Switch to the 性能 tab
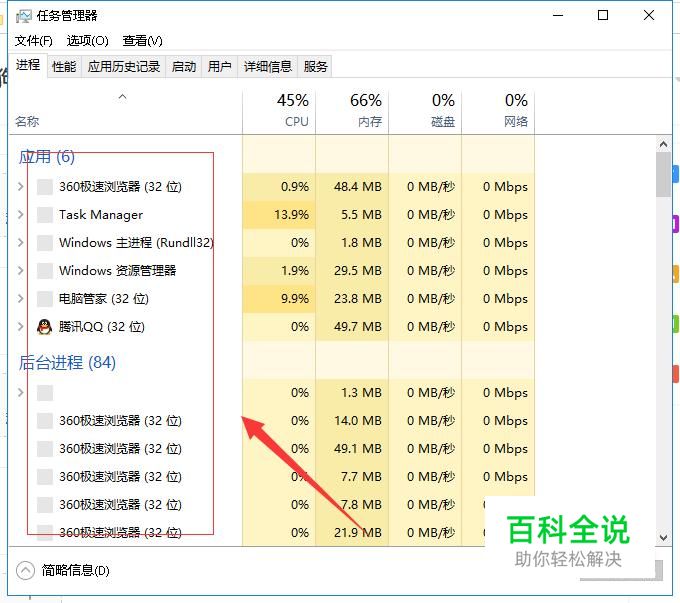Image resolution: width=680 pixels, height=603 pixels. (x=64, y=67)
